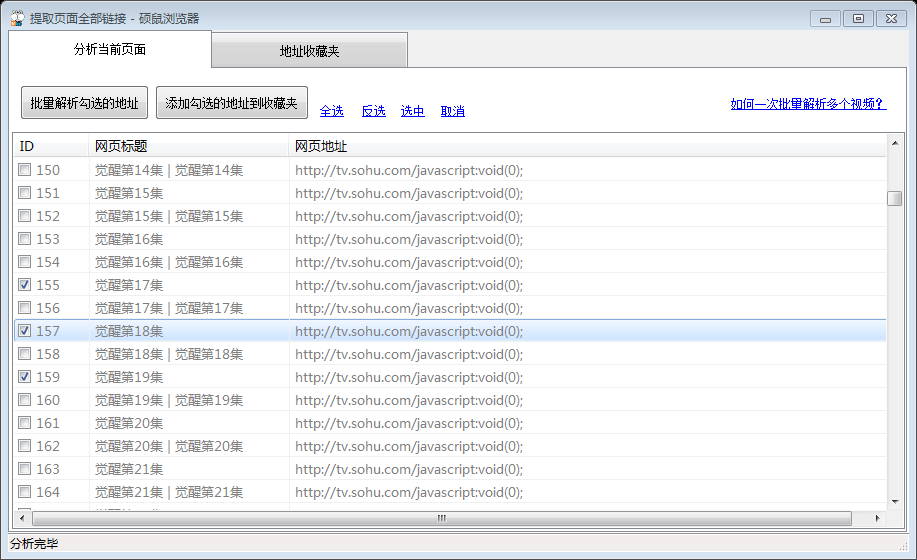917x560 pixels.
Task: Click the vertical scrollbar thumb
Action: click(x=895, y=199)
